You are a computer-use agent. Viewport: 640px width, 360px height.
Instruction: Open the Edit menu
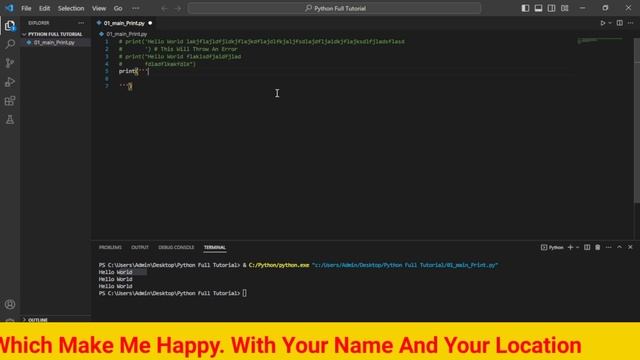(44, 8)
